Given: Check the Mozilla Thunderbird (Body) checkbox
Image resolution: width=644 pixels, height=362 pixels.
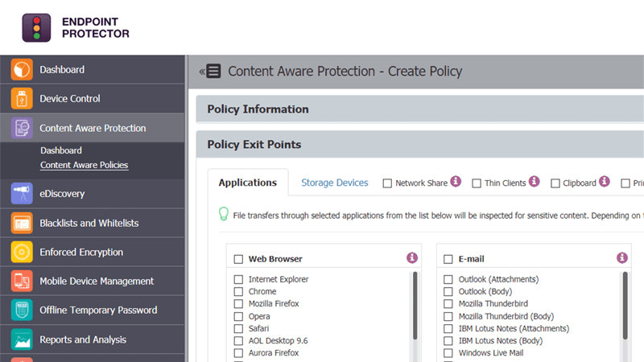Looking at the screenshot, I should point(448,317).
